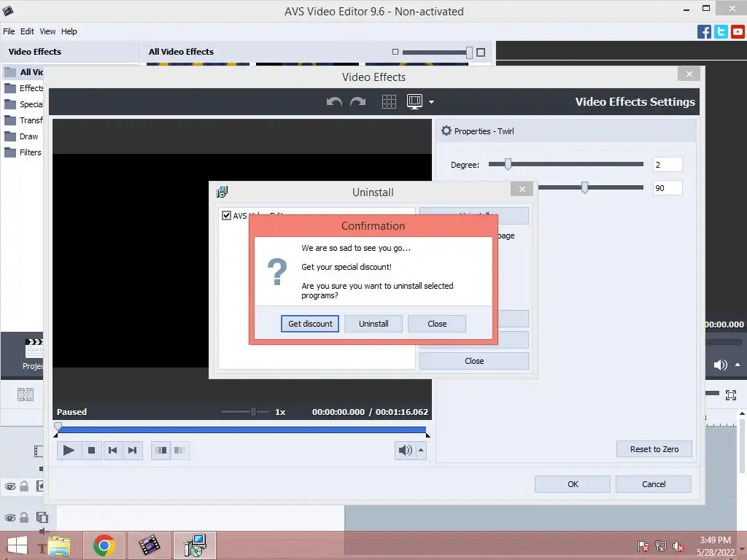Select the Draw folder in the sidebar
747x560 pixels.
coord(21,136)
